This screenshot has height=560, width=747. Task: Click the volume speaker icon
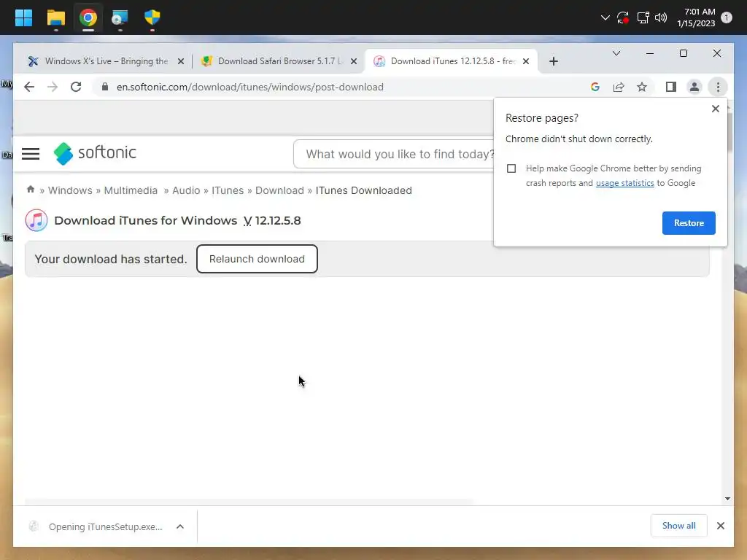661,17
